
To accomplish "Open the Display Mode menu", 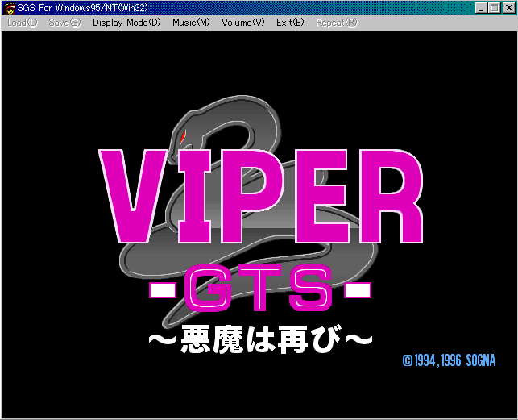I will [126, 23].
